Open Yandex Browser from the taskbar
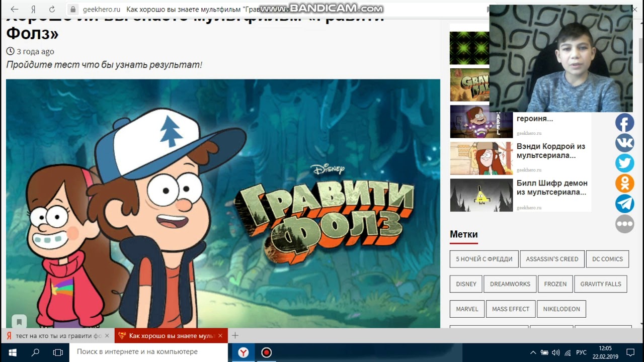644x362 pixels. click(243, 352)
